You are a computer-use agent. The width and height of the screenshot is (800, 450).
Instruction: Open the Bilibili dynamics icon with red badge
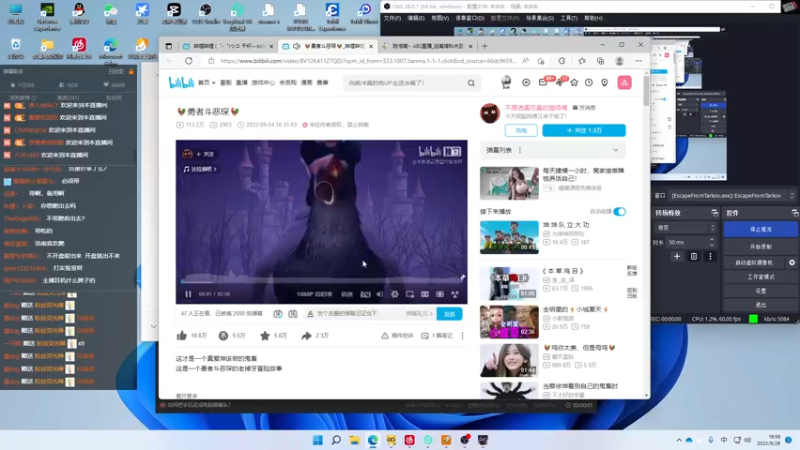pos(559,82)
